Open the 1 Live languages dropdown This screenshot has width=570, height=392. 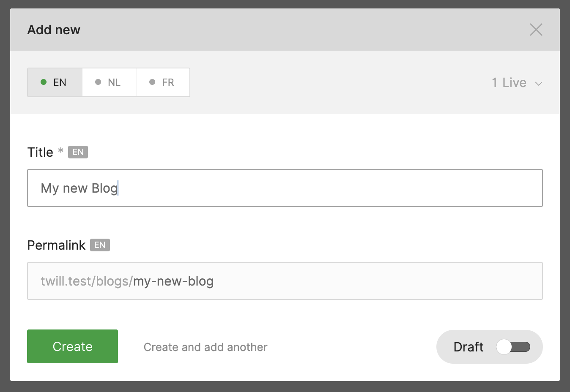coord(509,82)
